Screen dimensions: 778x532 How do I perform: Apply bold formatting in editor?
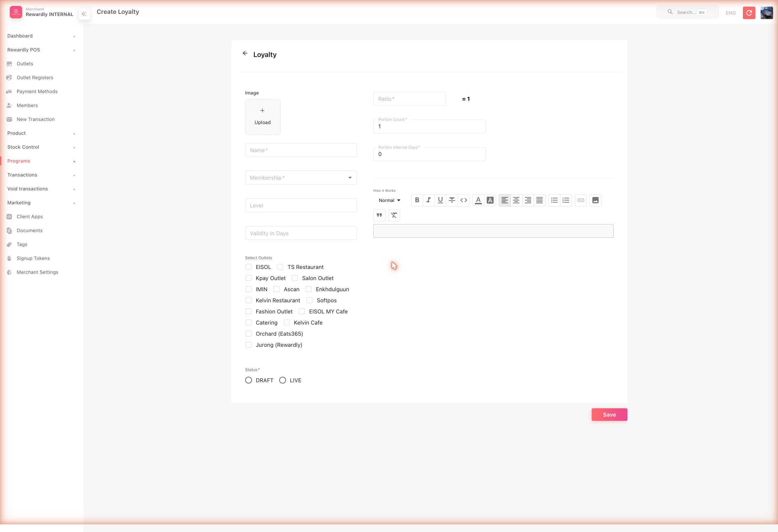(x=417, y=200)
